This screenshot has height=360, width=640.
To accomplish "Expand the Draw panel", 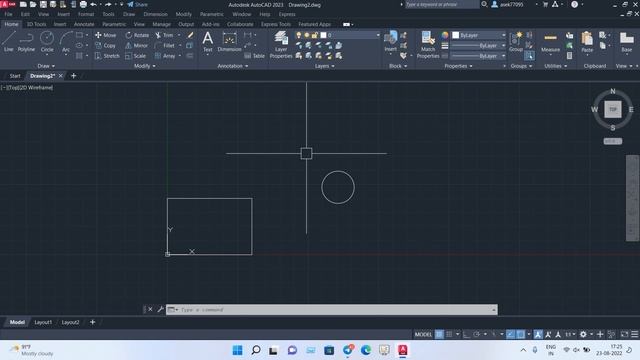I will [x=46, y=66].
